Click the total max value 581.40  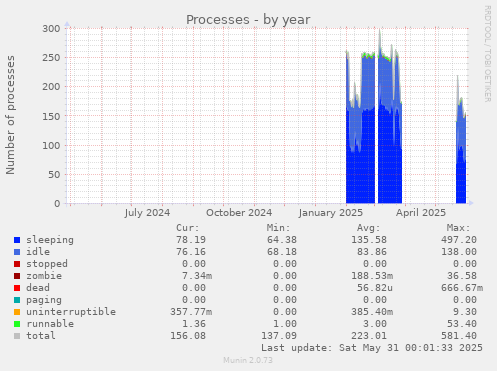[459, 336]
